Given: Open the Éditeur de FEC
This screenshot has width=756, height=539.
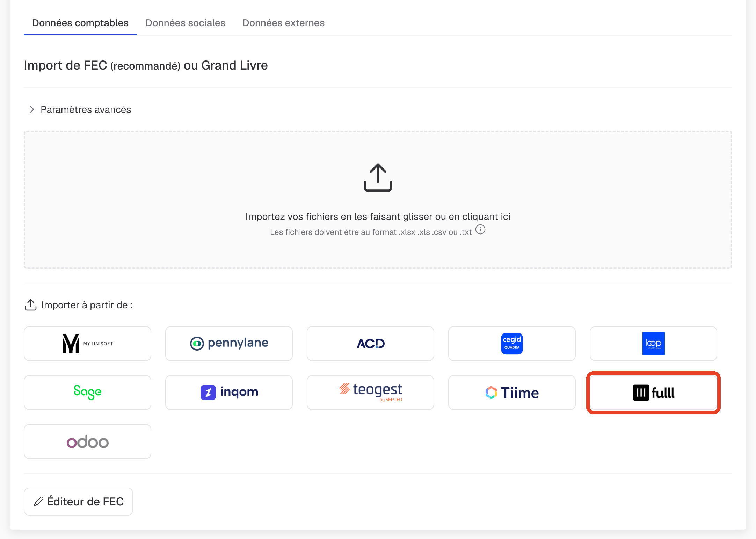Looking at the screenshot, I should point(78,502).
